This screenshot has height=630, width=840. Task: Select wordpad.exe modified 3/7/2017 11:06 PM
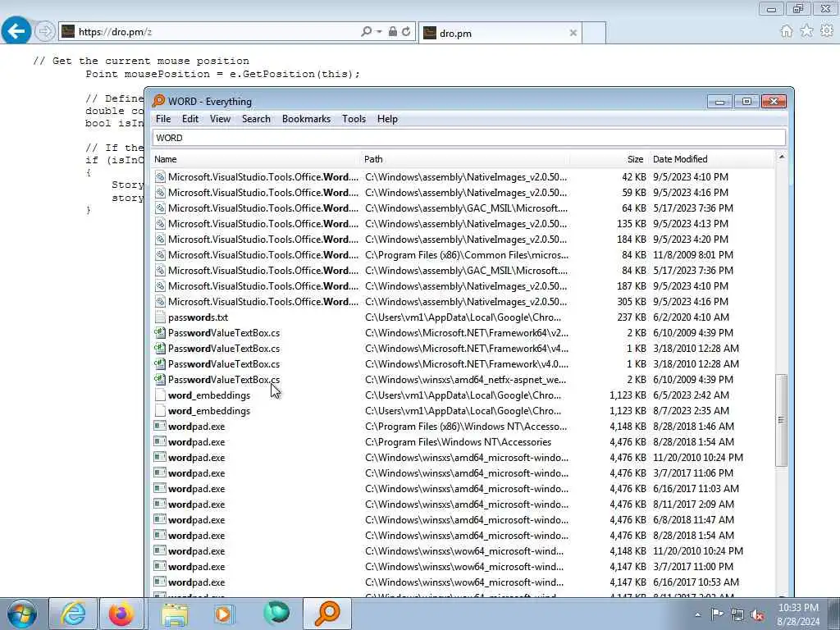(x=197, y=473)
